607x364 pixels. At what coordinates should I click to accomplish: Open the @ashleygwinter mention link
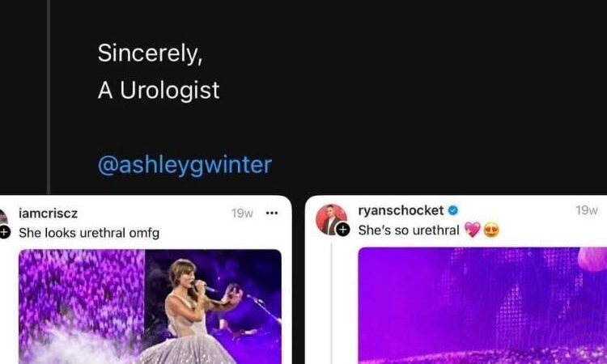pos(185,166)
